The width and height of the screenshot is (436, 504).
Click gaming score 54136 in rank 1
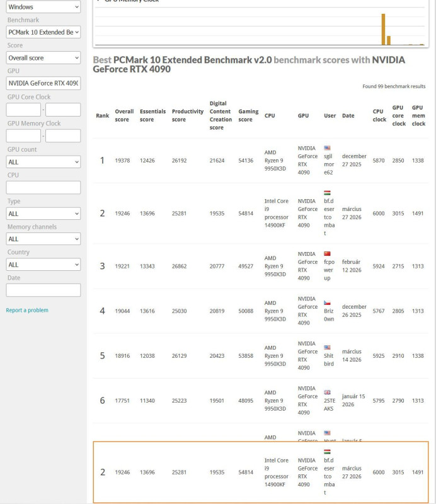246,161
